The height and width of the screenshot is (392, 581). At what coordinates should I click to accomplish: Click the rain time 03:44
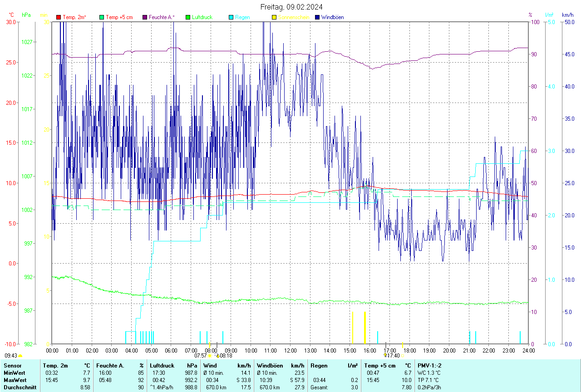(x=319, y=380)
